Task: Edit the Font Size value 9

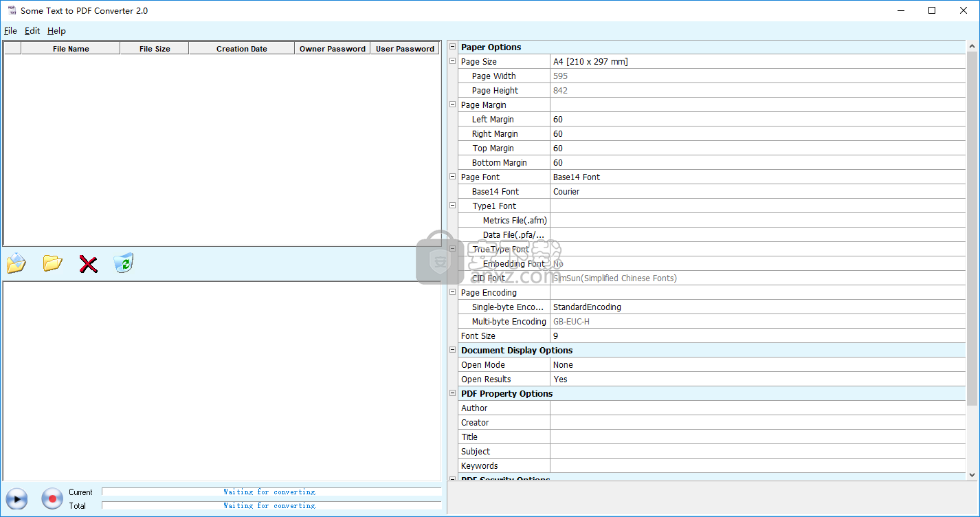Action: tap(758, 335)
